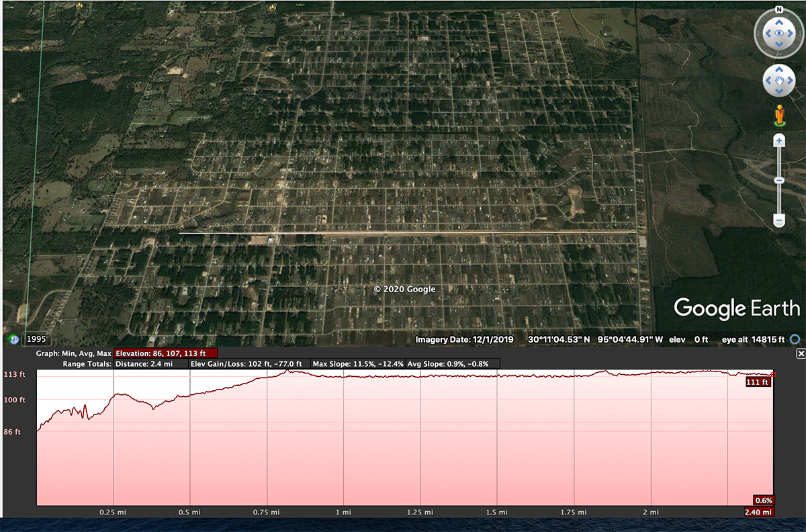
Task: Click the move-left arrow beside the hand icon
Action: tap(767, 81)
